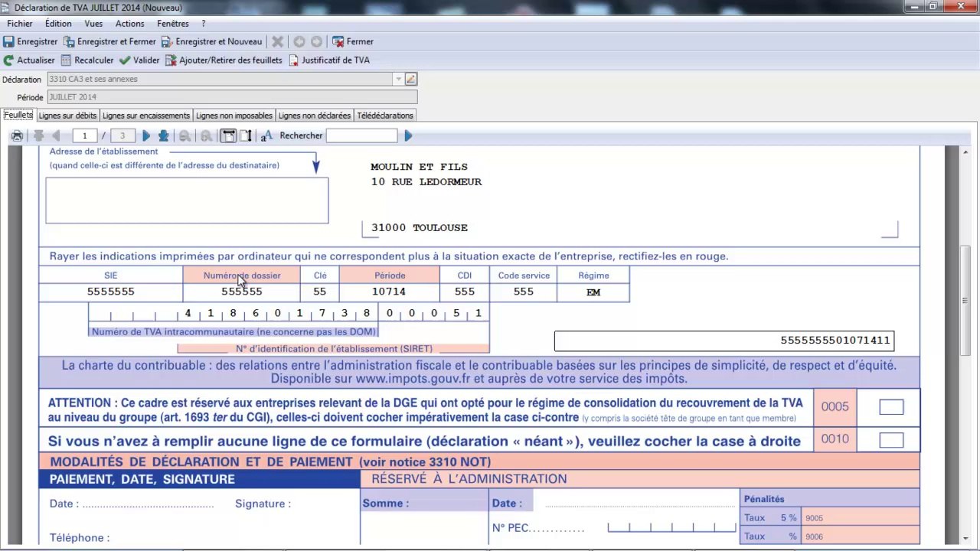Image resolution: width=980 pixels, height=551 pixels.
Task: Switch to the Lignes sur encaissements tab
Action: [146, 116]
